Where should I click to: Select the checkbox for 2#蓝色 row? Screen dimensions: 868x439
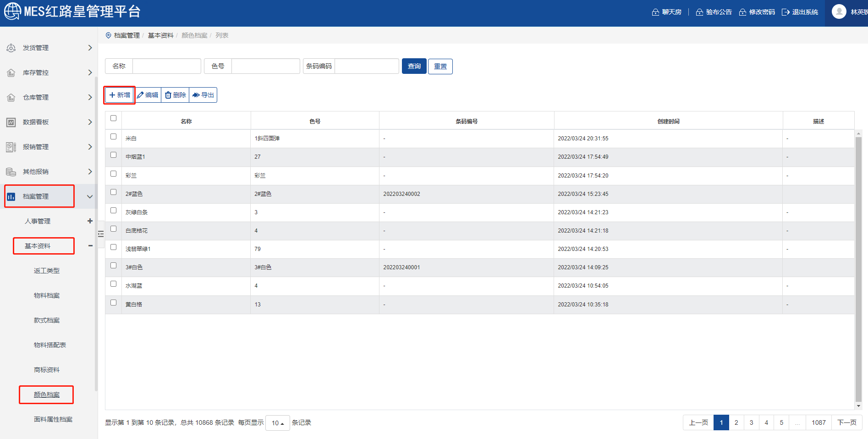113,192
